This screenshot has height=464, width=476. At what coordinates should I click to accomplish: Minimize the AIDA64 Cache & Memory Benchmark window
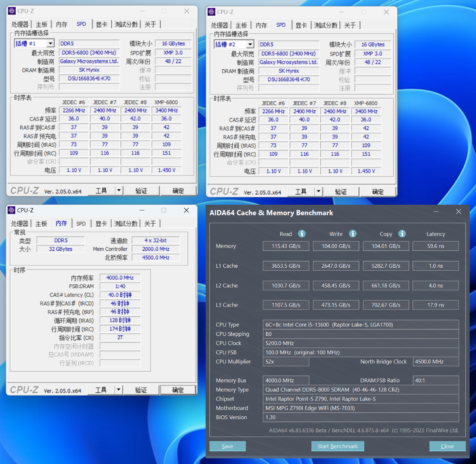pyautogui.click(x=436, y=211)
